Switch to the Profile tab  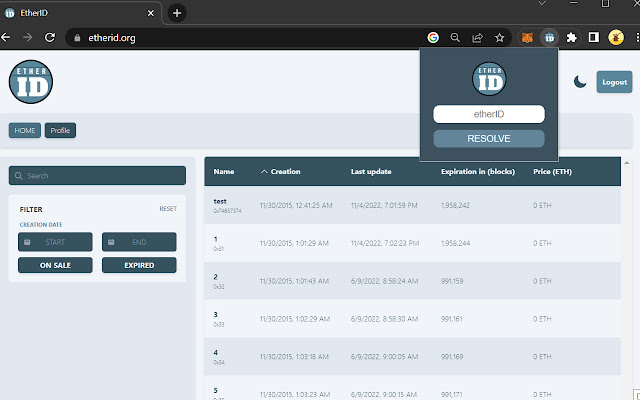60,130
